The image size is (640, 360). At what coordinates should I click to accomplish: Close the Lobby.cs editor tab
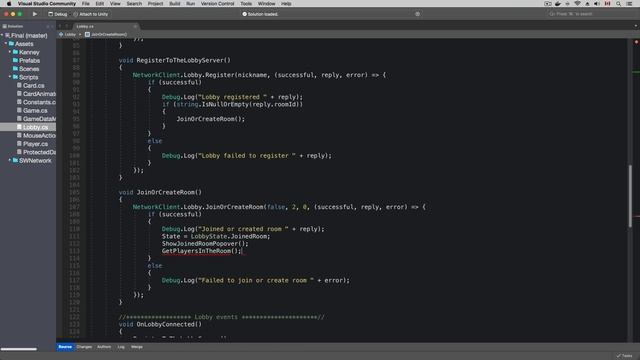[135, 26]
